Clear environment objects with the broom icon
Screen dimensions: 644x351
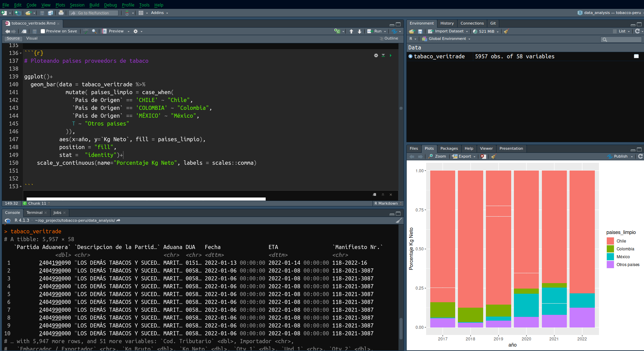tap(506, 31)
